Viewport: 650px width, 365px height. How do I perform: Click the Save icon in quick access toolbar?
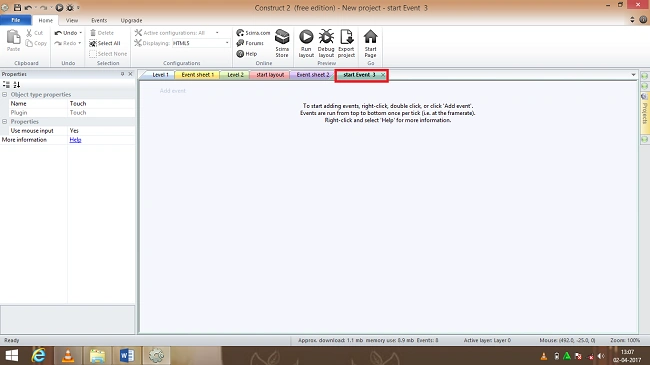pyautogui.click(x=17, y=7)
